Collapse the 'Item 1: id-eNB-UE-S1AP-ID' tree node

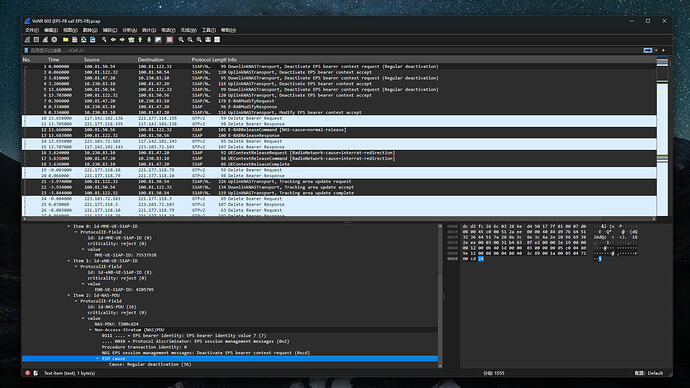click(69, 261)
